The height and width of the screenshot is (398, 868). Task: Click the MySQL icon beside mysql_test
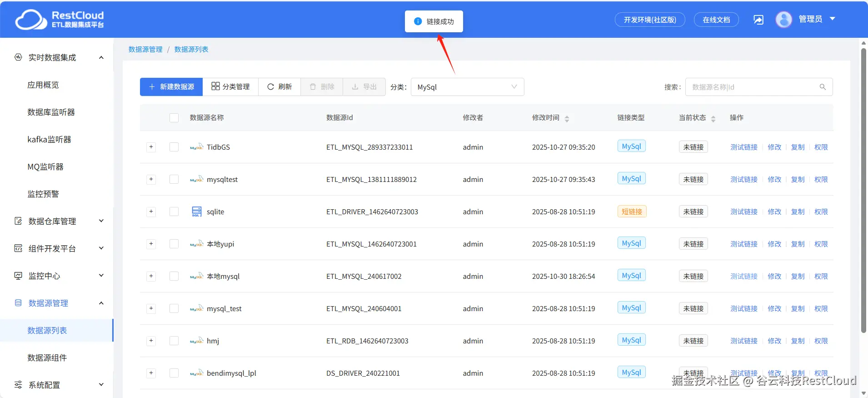click(x=196, y=308)
